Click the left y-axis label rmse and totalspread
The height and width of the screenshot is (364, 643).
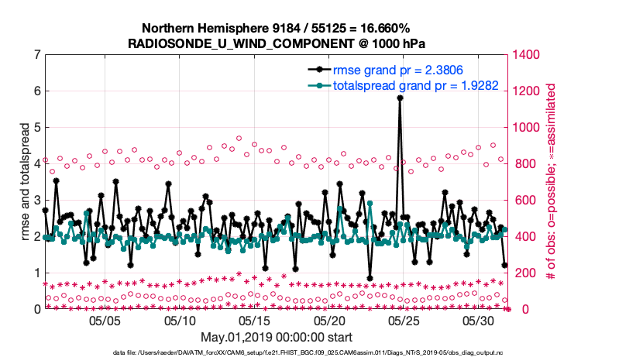point(26,182)
